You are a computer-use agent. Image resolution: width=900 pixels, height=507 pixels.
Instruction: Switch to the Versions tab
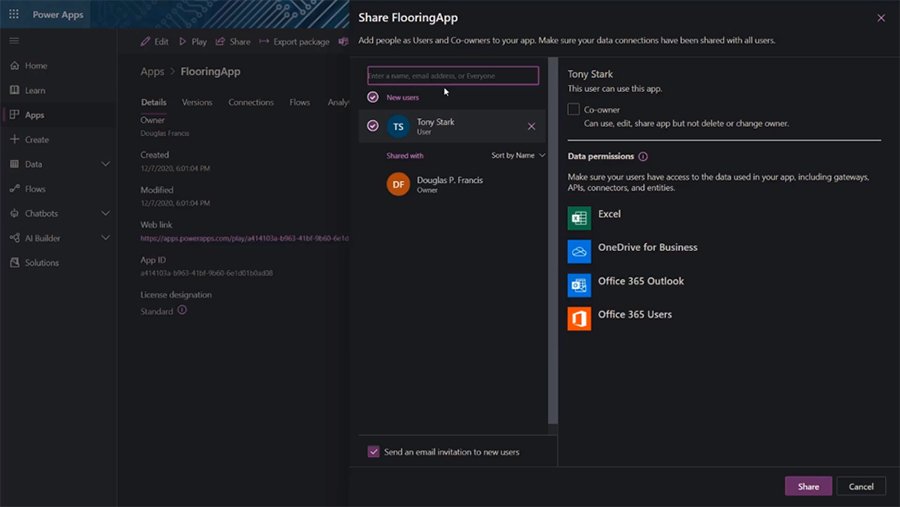click(197, 102)
